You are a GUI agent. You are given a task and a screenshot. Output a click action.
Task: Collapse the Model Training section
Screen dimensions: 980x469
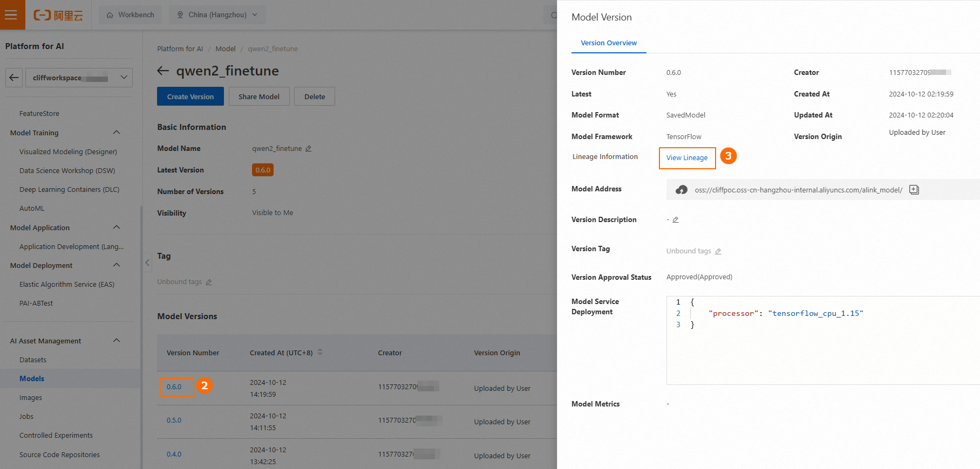click(x=117, y=133)
